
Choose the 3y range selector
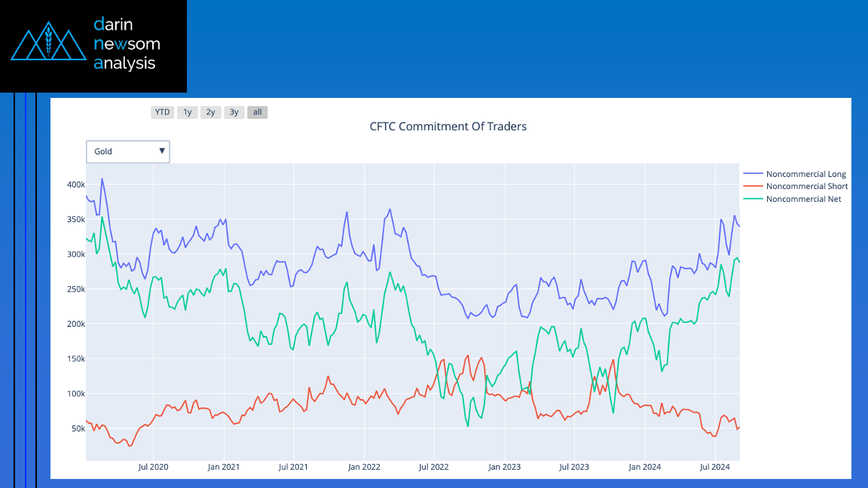click(x=234, y=112)
